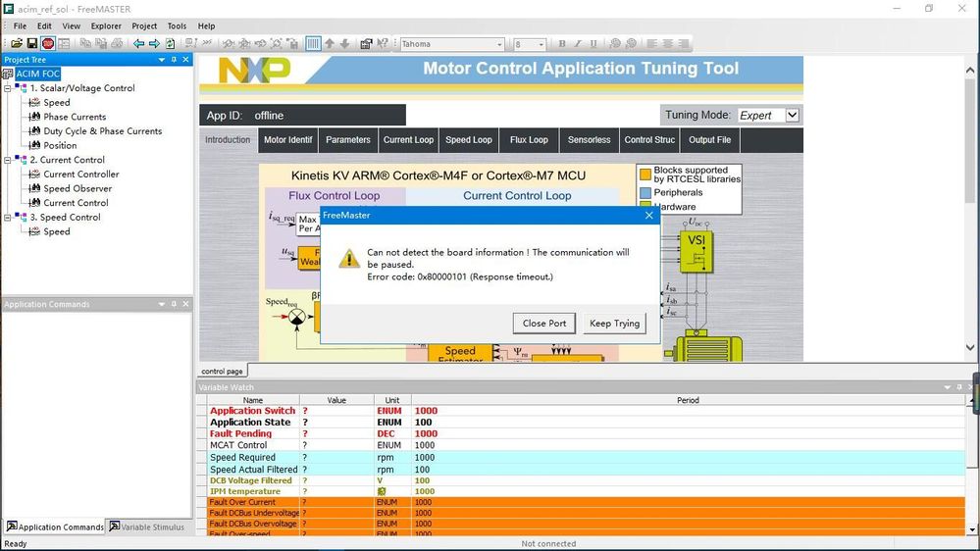980x551 pixels.
Task: Select ACIM FOC root tree item
Action: coord(38,74)
